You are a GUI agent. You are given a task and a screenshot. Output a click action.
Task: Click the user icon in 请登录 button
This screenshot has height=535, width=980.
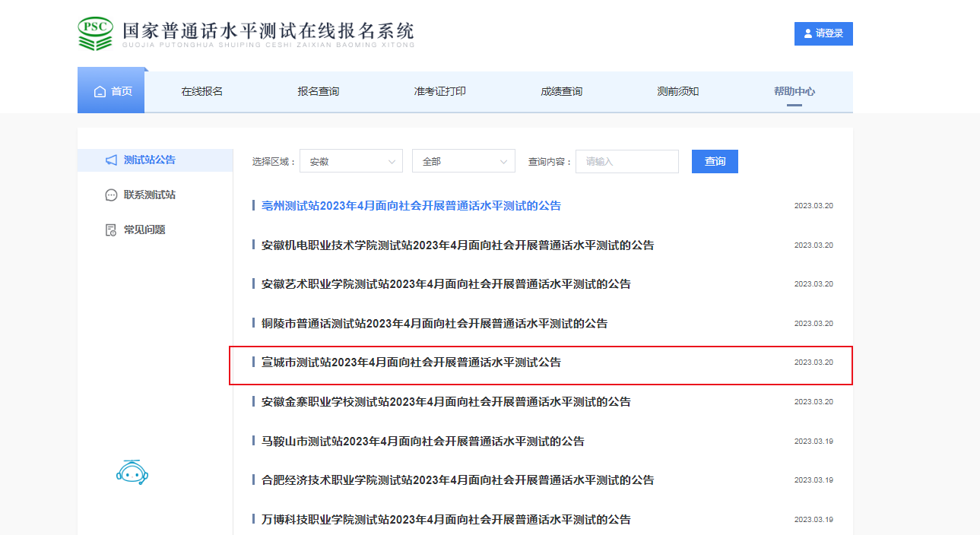[x=808, y=33]
